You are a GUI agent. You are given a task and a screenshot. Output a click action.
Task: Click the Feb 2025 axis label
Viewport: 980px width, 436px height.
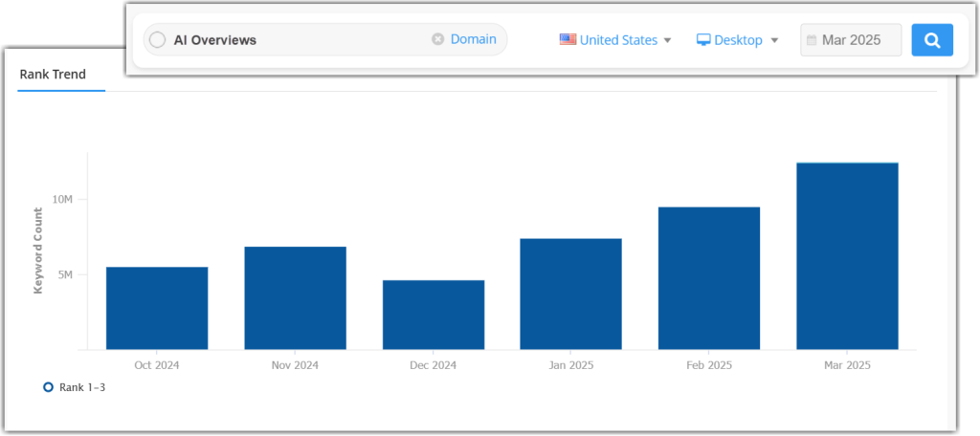[x=709, y=365]
